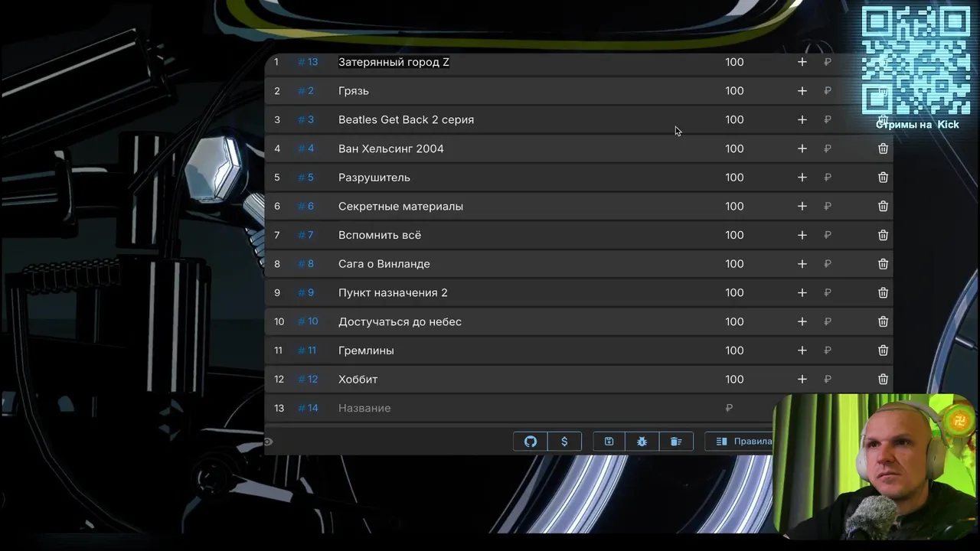Screen dimensions: 980x551
Task: Click the #2 lot ID link
Action: tap(305, 91)
